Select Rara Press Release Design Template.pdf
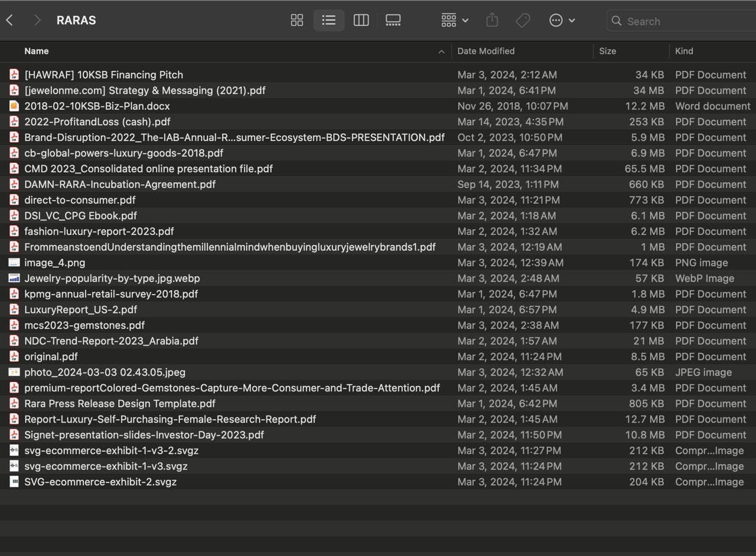 [x=120, y=404]
